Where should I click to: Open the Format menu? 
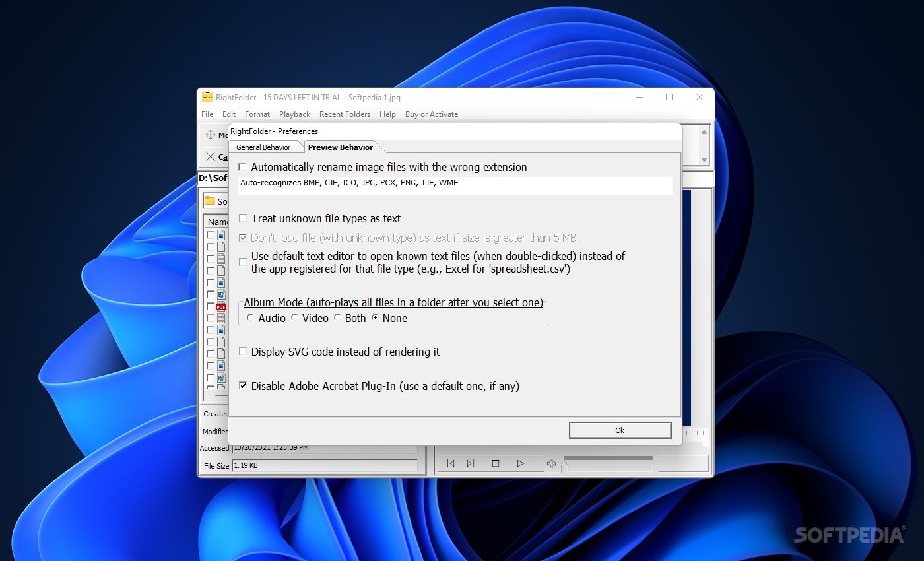click(257, 114)
